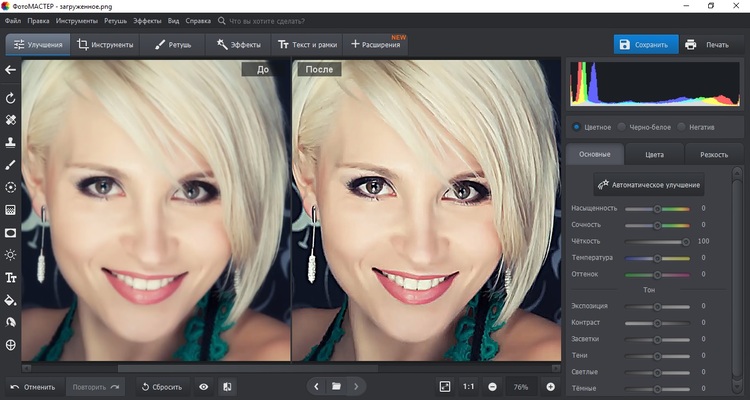Select the text tool in left sidebar
This screenshot has height=400, width=750.
point(11,277)
